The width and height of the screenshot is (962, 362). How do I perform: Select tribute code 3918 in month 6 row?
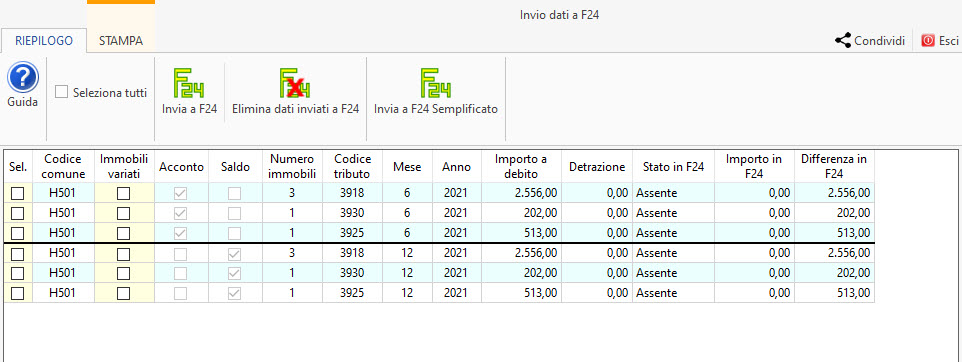[352, 193]
